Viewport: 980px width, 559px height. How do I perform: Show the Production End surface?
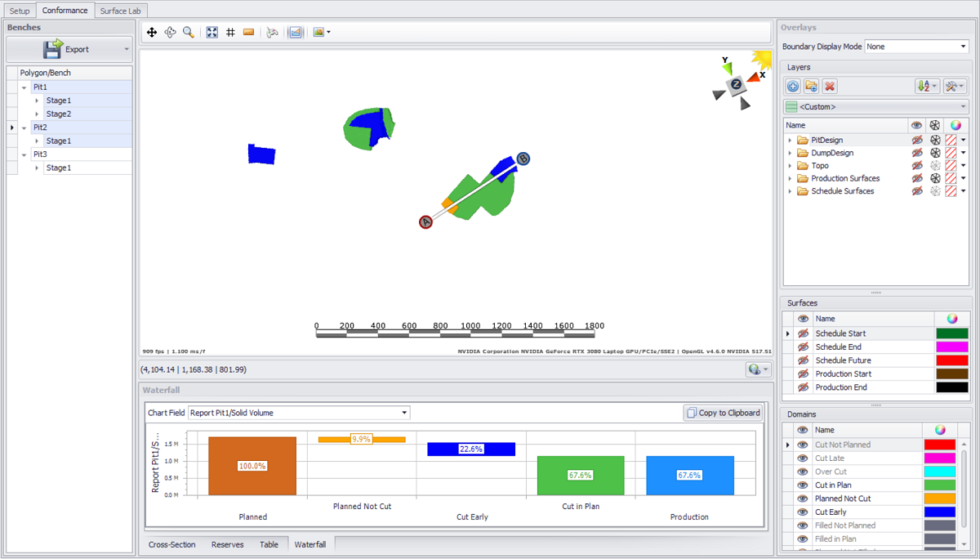804,387
